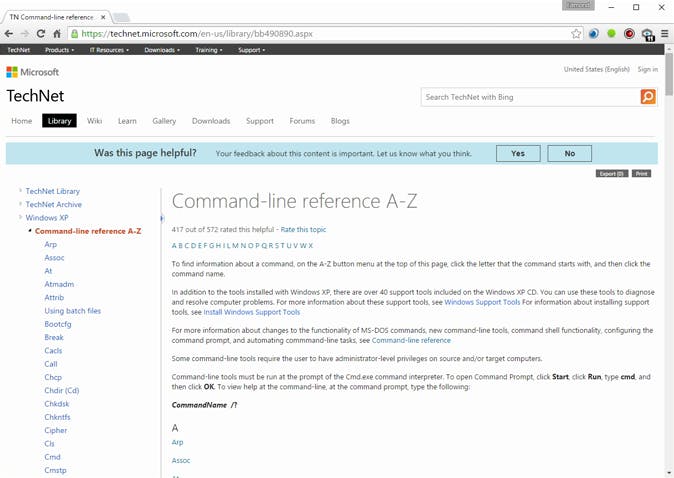
Task: Open the Products dropdown menu
Action: pyautogui.click(x=59, y=50)
